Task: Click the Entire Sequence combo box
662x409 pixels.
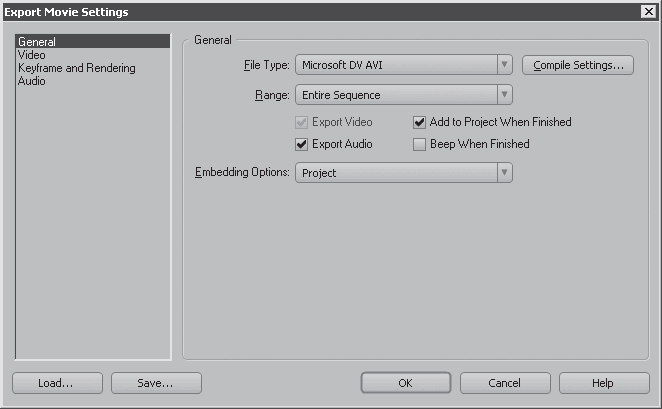Action: coord(404,95)
